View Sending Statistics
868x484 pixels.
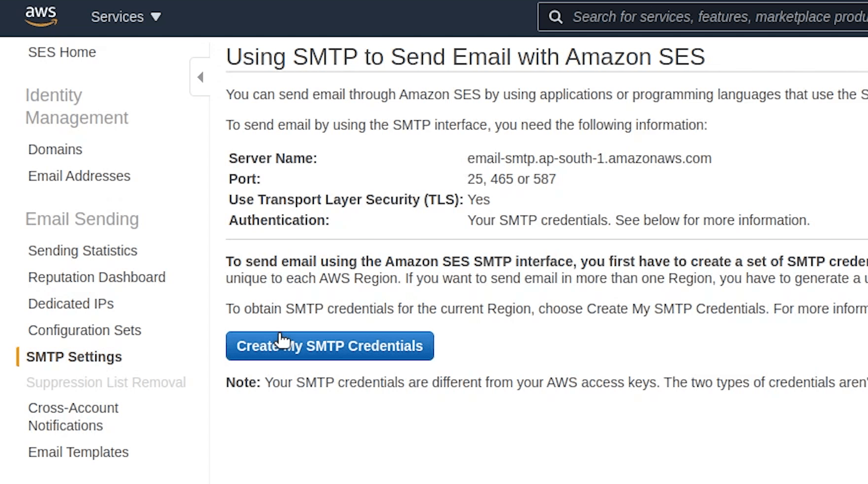(83, 251)
